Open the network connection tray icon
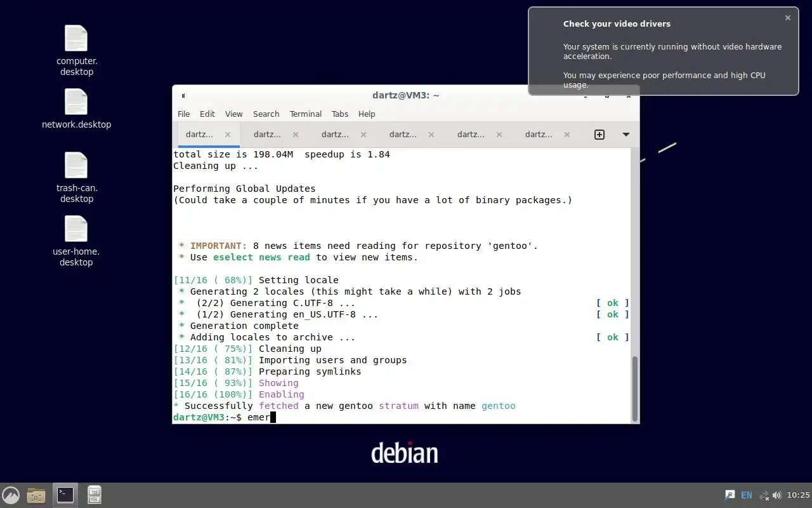 (x=764, y=495)
